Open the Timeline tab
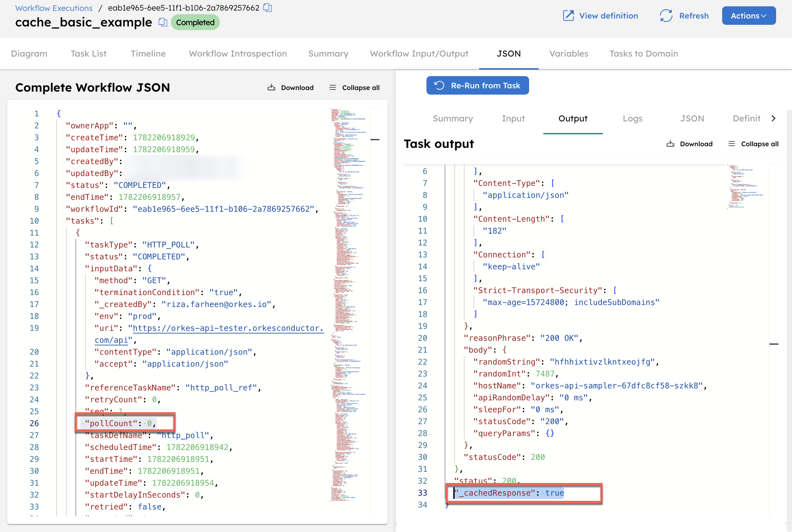Screen dimensions: 792x532 pyautogui.click(x=148, y=54)
